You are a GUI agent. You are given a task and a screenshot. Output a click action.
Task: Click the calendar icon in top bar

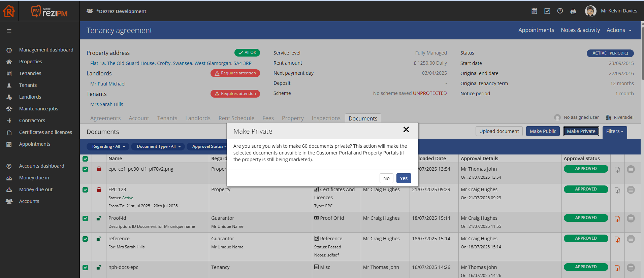coord(534,11)
